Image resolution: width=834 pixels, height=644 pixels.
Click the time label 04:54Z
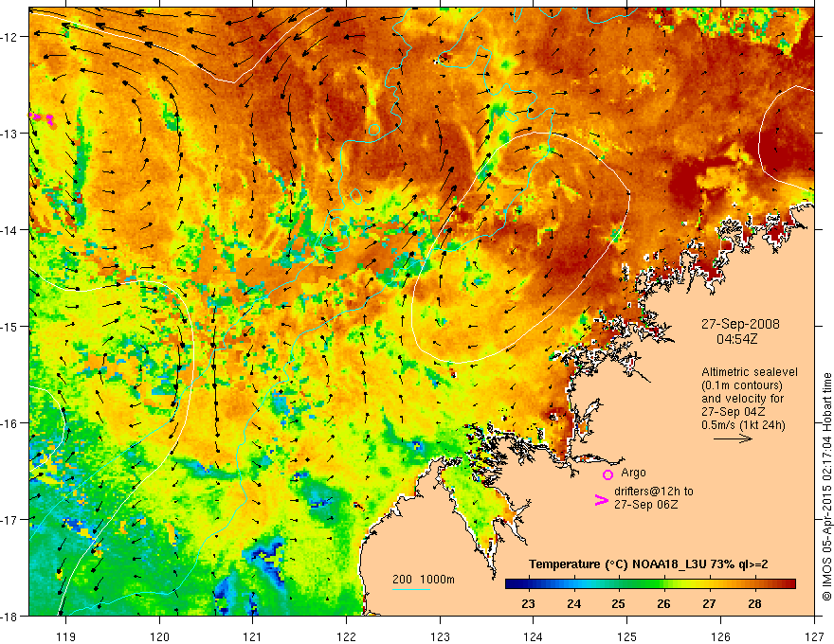tap(736, 339)
